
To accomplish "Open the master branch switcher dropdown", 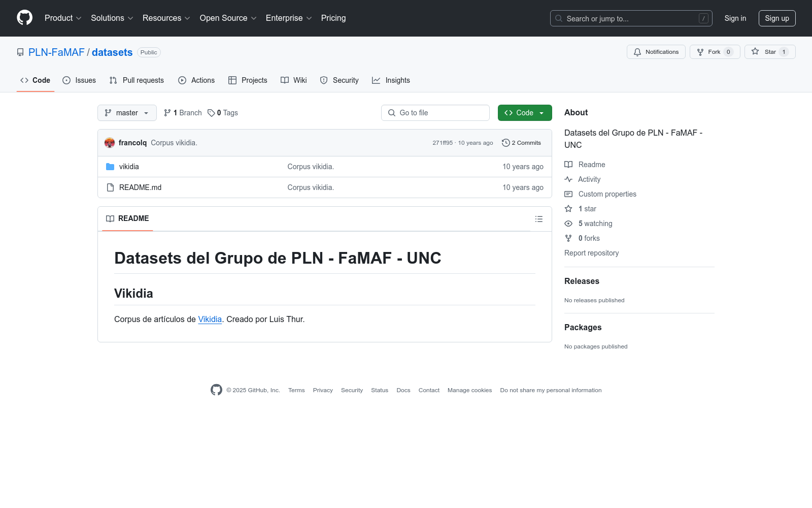I will click(x=127, y=113).
